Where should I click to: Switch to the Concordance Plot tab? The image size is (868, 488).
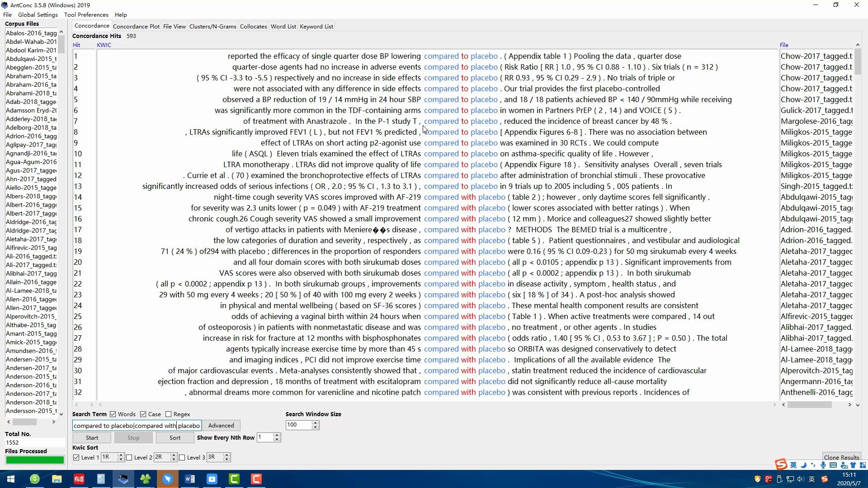136,27
